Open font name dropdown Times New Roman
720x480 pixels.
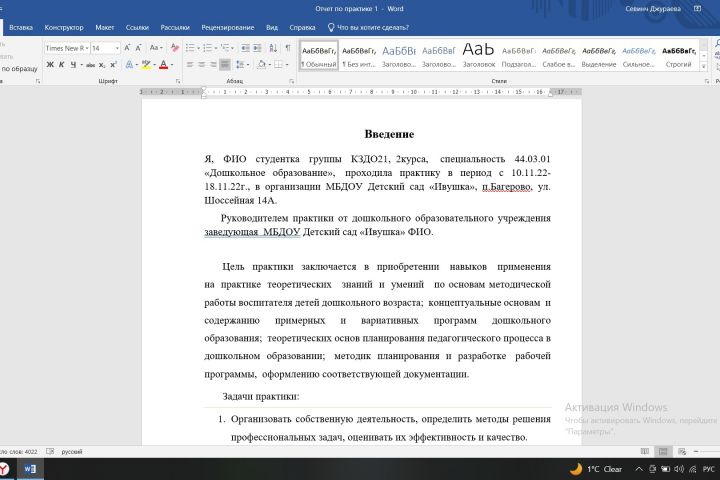[x=87, y=48]
